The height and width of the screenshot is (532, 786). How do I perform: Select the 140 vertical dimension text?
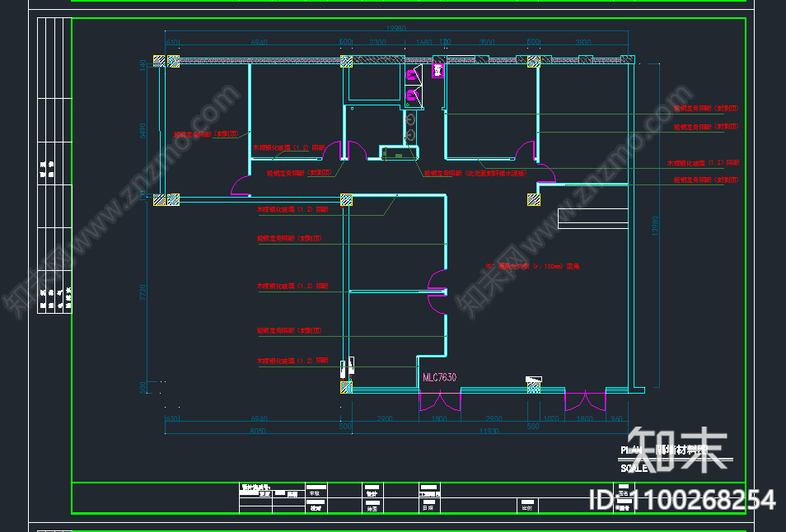pos(143,64)
